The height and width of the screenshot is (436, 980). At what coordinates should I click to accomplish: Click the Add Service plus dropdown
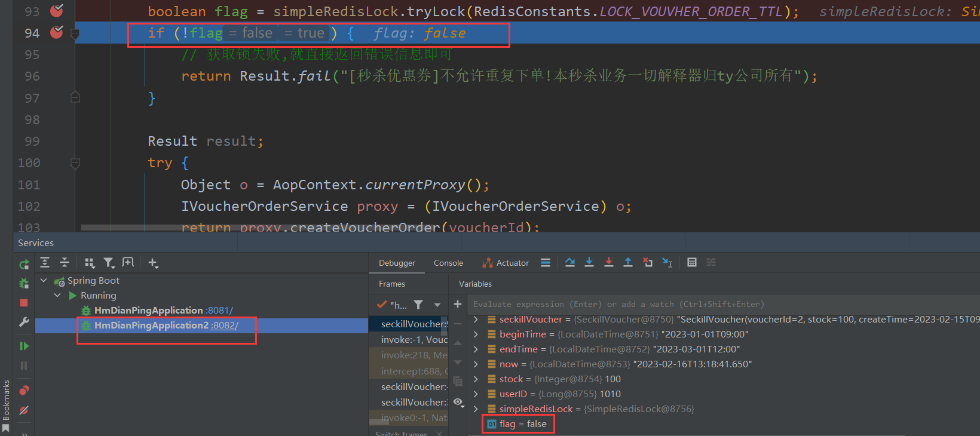point(153,263)
